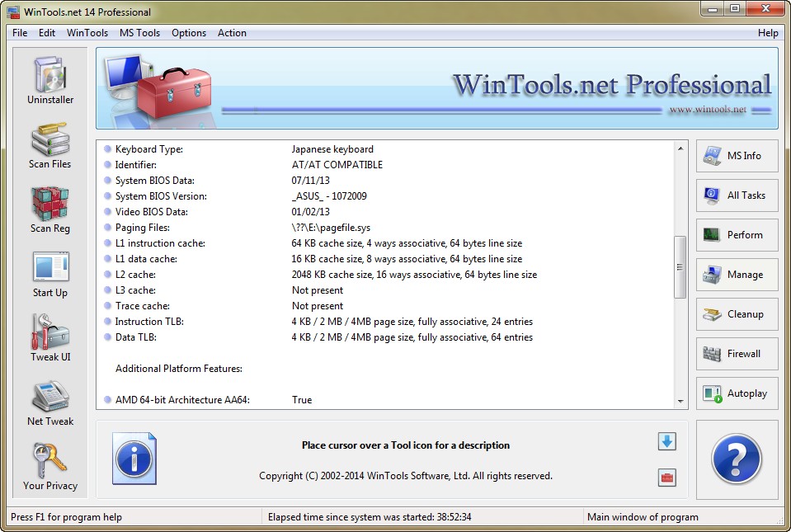Click the '\??\E:\pagefile.sys' value

(x=331, y=228)
